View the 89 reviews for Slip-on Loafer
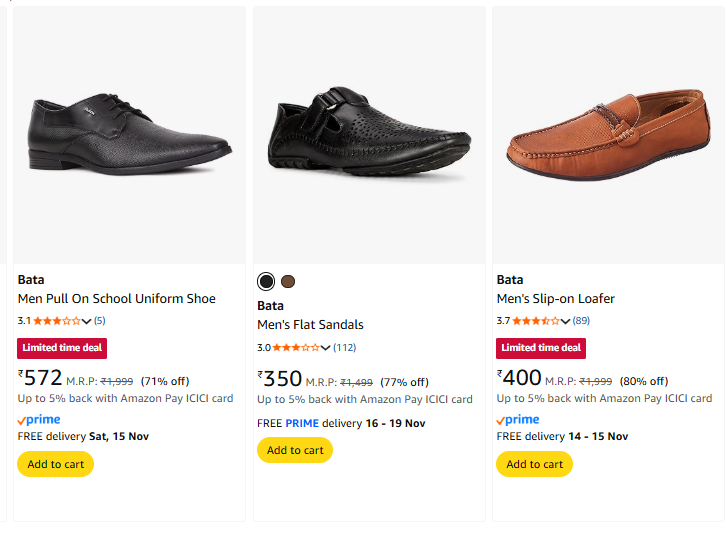Viewport: 727px width, 549px height. pos(581,321)
